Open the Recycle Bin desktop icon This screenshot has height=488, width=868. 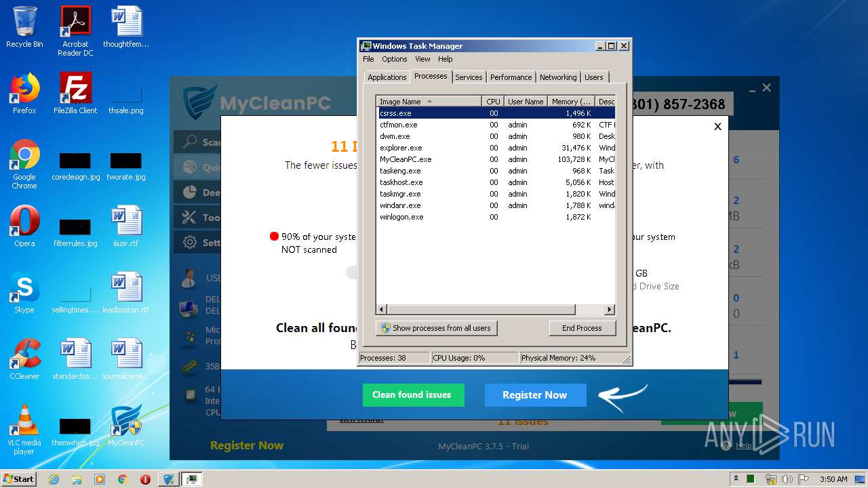pos(24,27)
